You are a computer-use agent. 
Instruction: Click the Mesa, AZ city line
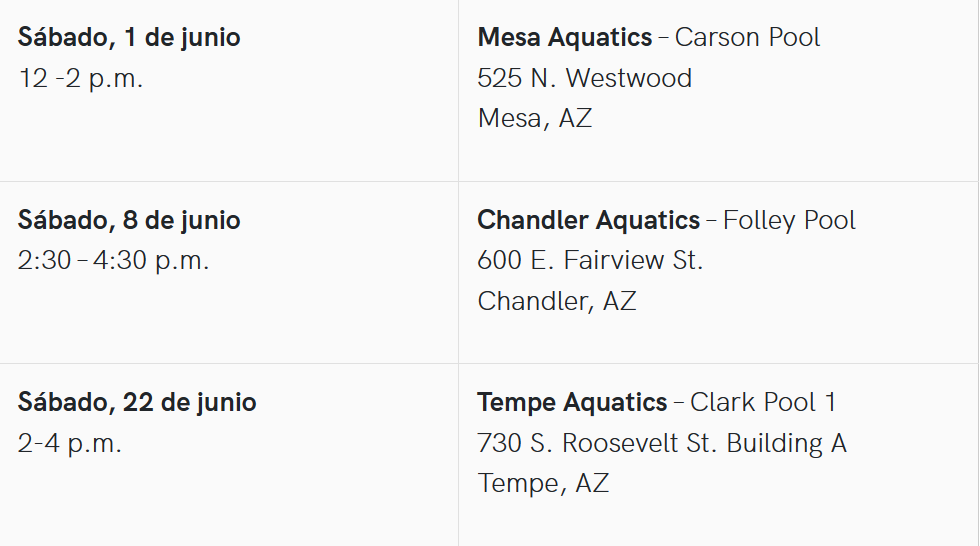(534, 119)
